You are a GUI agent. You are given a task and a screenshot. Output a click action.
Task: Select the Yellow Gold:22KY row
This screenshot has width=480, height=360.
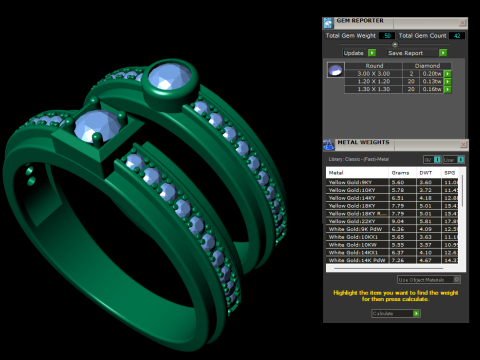[x=392, y=221]
